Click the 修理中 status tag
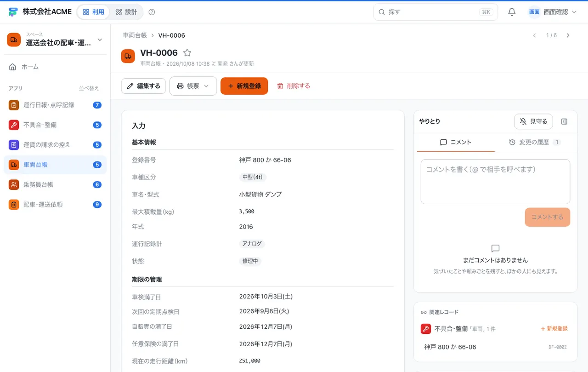 pyautogui.click(x=250, y=261)
